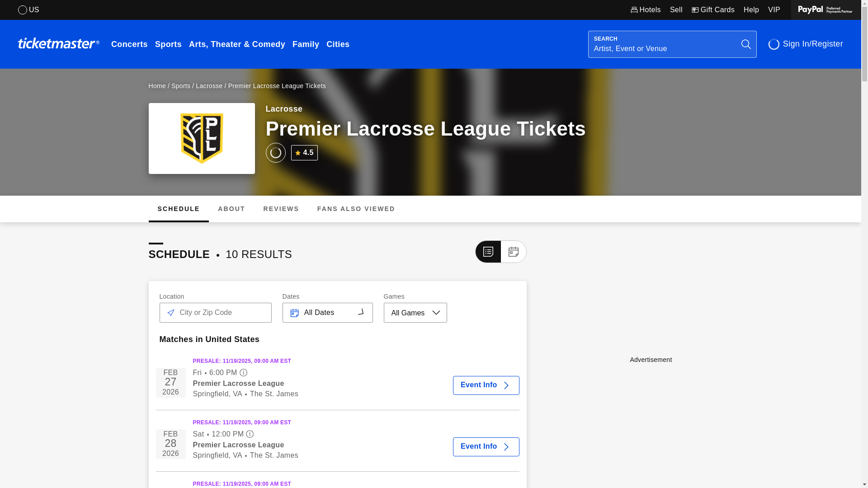Click the Feb 27 2026 date badge
Viewport: 868px width, 488px height.
[x=170, y=383]
